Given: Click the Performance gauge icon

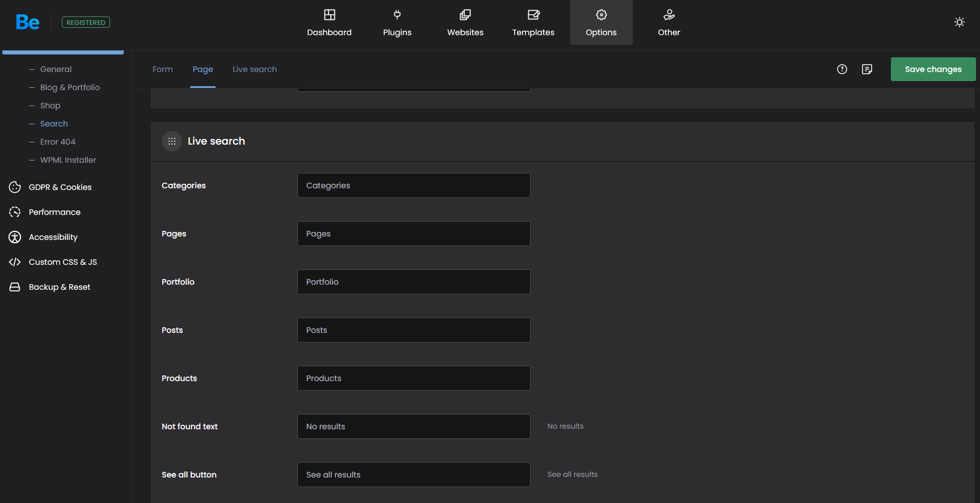Looking at the screenshot, I should (x=15, y=212).
